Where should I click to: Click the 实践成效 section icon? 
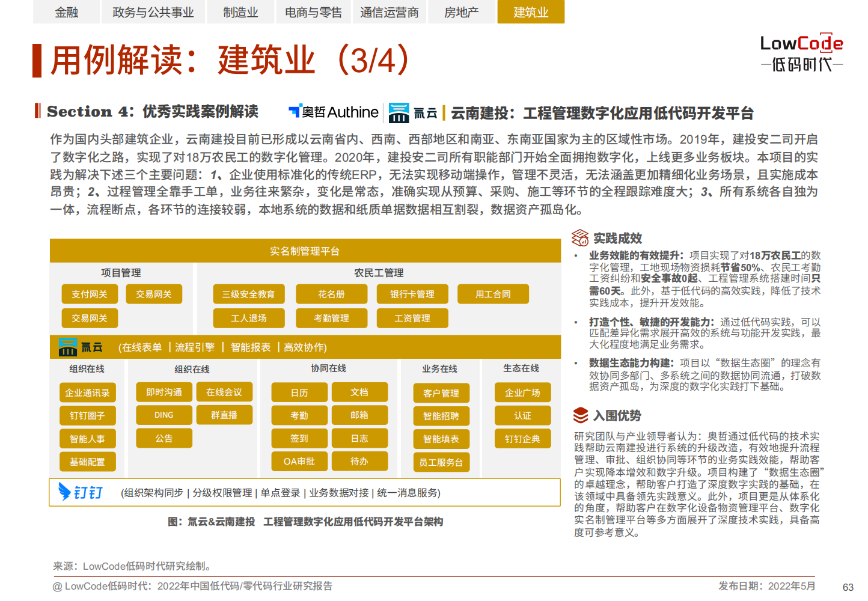(580, 238)
